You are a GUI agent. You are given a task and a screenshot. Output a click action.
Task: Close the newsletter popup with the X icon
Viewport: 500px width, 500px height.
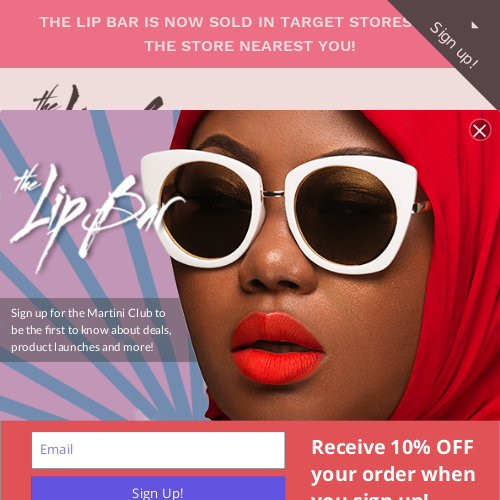pyautogui.click(x=480, y=130)
